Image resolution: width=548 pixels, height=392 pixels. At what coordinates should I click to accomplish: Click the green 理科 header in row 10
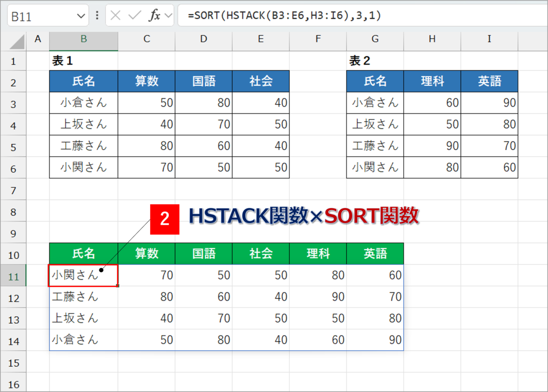(318, 254)
